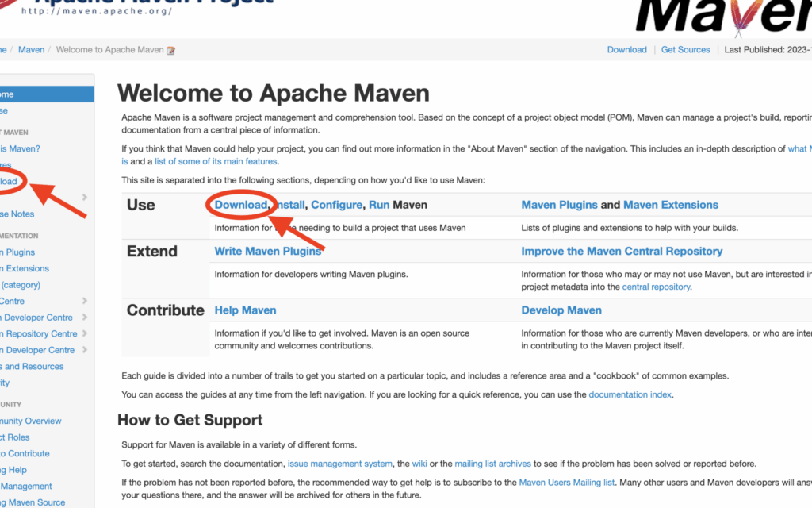Click the circled Download link in the Use row
Screen dimensions: 812x508
coord(240,205)
